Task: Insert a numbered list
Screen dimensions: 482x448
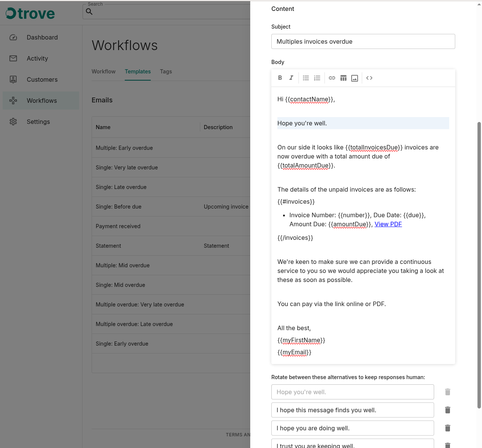Action: 317,78
